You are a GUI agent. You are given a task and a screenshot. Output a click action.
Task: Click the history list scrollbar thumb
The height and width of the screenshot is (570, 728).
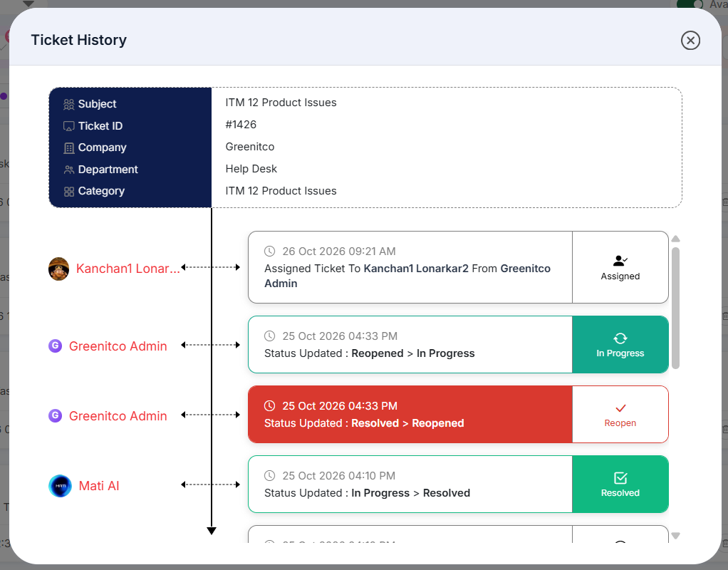(x=675, y=308)
